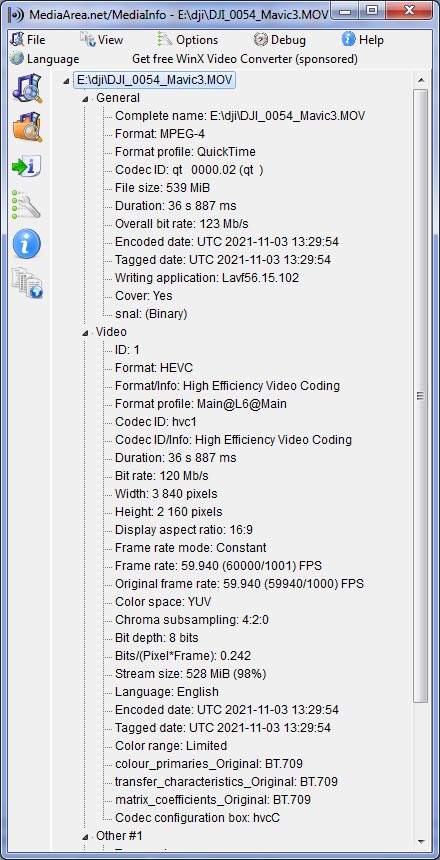Select the Bits/(Pixel*Frame): 0.242 row
This screenshot has height=860, width=440.
183,655
